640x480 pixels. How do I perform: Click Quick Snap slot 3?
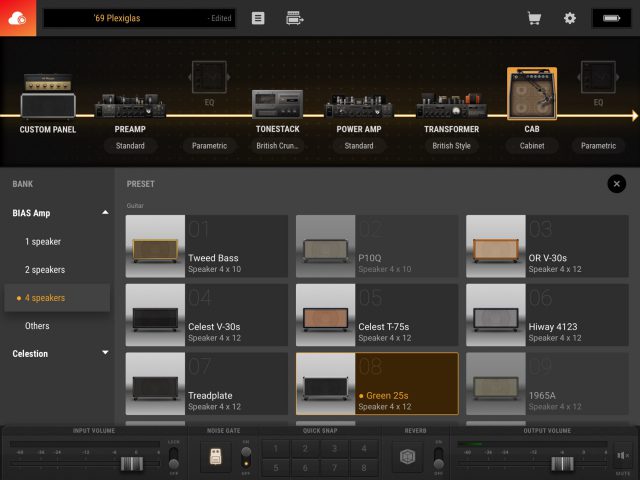[334, 449]
